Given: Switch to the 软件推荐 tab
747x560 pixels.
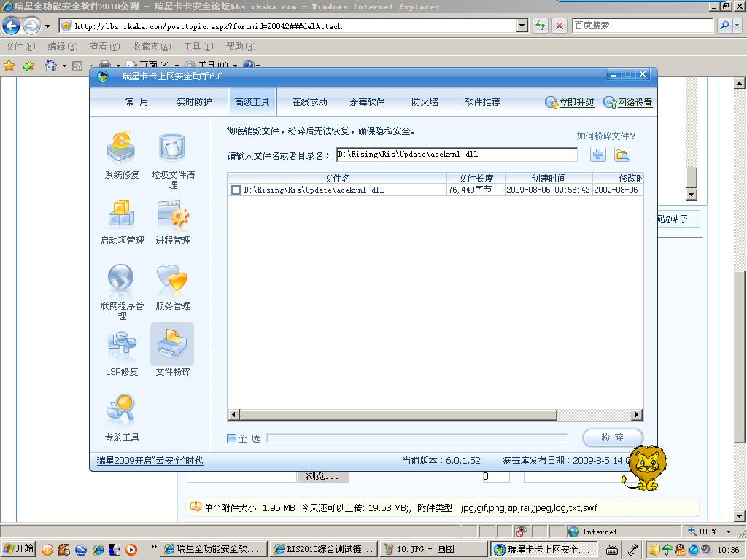Looking at the screenshot, I should coord(482,101).
